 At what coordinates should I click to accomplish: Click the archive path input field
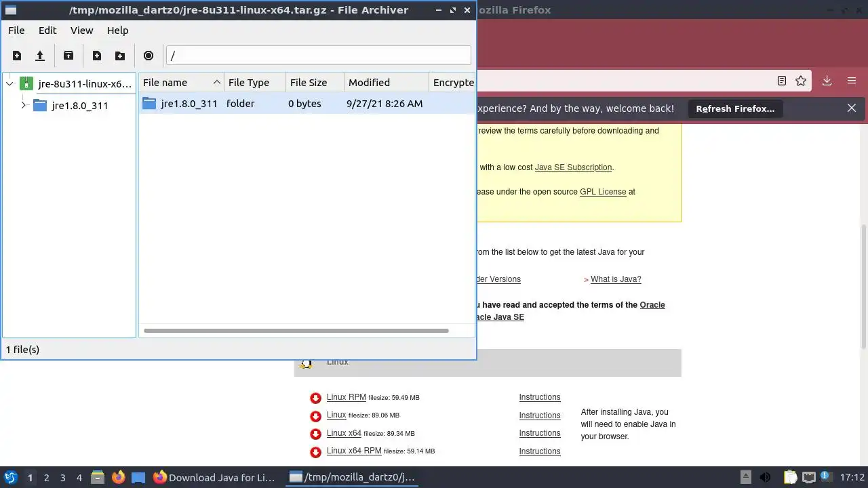(x=318, y=56)
